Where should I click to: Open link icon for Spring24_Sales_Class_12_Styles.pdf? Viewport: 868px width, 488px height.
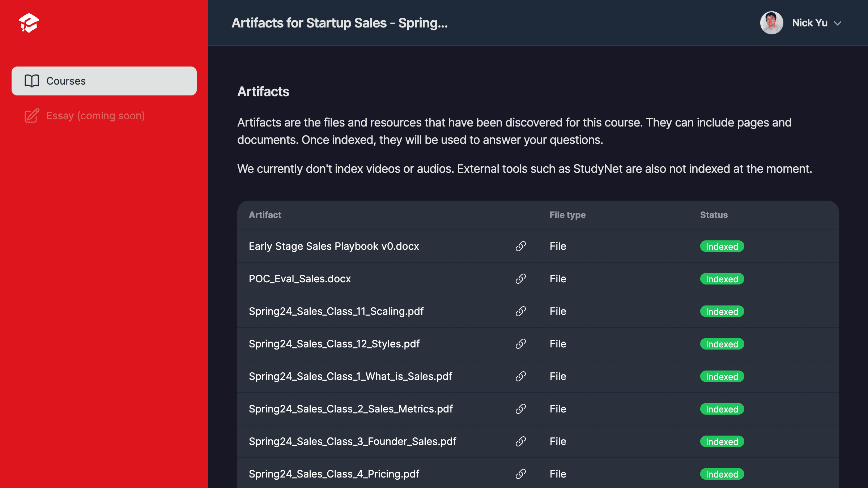point(520,344)
